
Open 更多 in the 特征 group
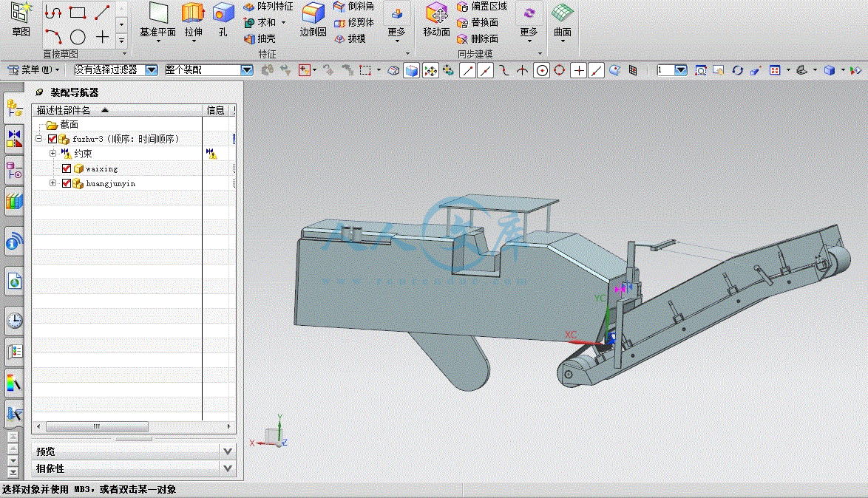[396, 22]
